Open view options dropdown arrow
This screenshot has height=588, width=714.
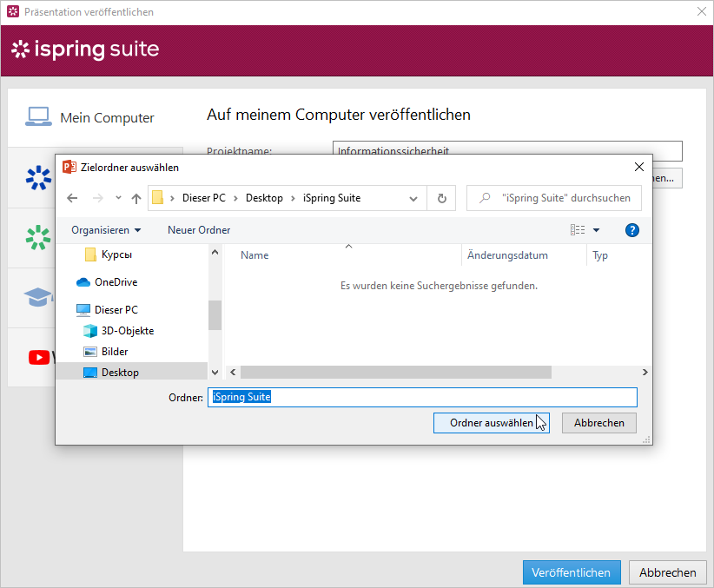(x=596, y=230)
